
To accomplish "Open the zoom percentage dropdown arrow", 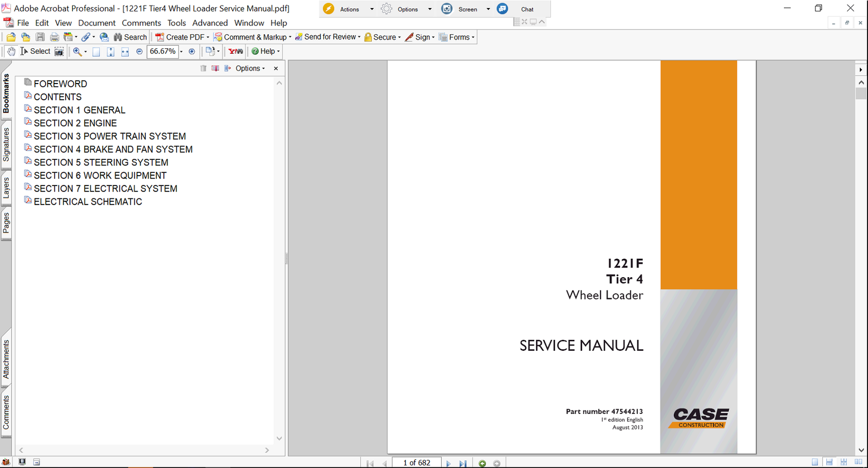I will [181, 52].
